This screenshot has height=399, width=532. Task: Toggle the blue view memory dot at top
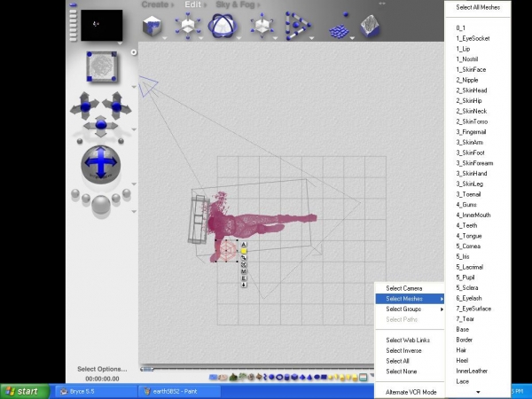click(74, 4)
